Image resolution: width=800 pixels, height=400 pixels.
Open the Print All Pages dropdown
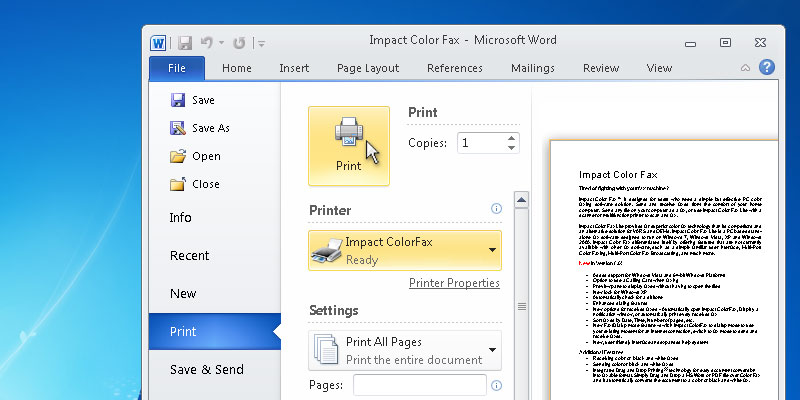493,350
